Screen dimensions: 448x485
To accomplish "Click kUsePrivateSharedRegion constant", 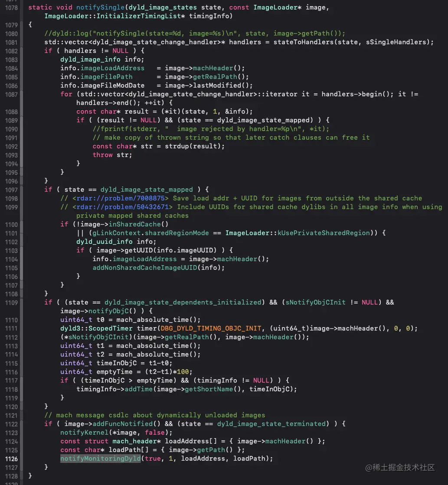I will click(x=324, y=233).
